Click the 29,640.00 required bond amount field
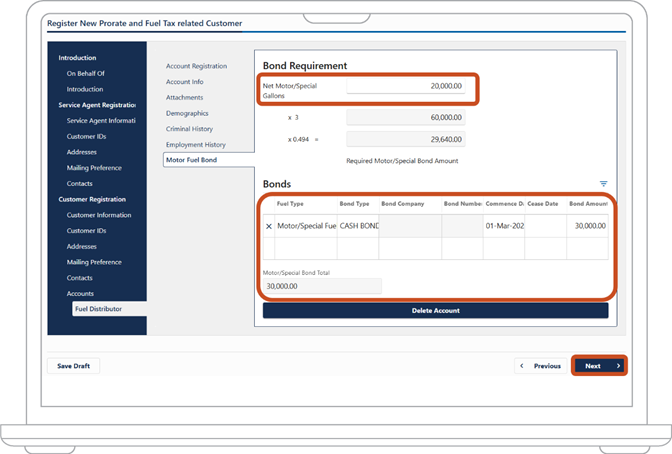The height and width of the screenshot is (454, 672). pos(405,139)
